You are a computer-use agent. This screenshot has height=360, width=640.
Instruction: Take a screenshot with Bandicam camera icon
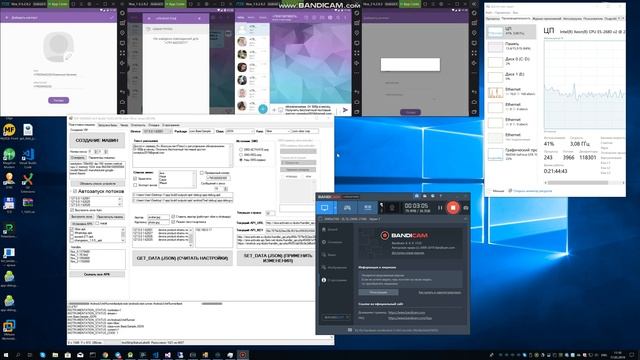tap(466, 208)
